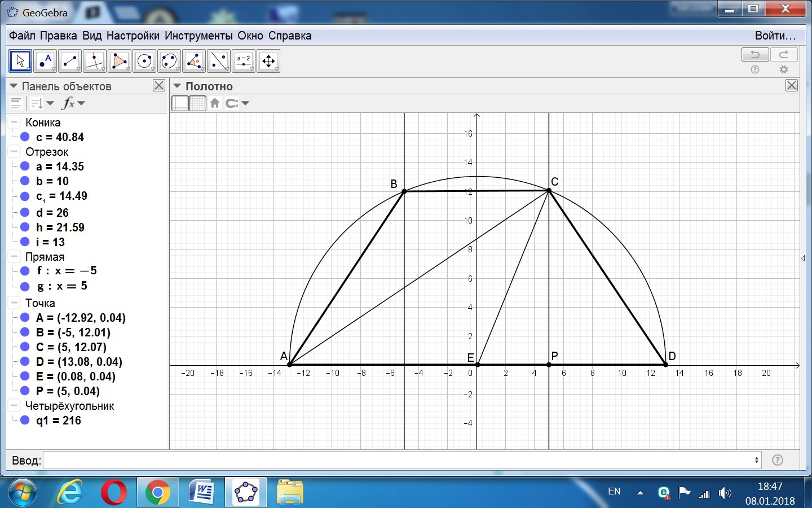
Task: Toggle the axes display button
Action: coord(180,103)
